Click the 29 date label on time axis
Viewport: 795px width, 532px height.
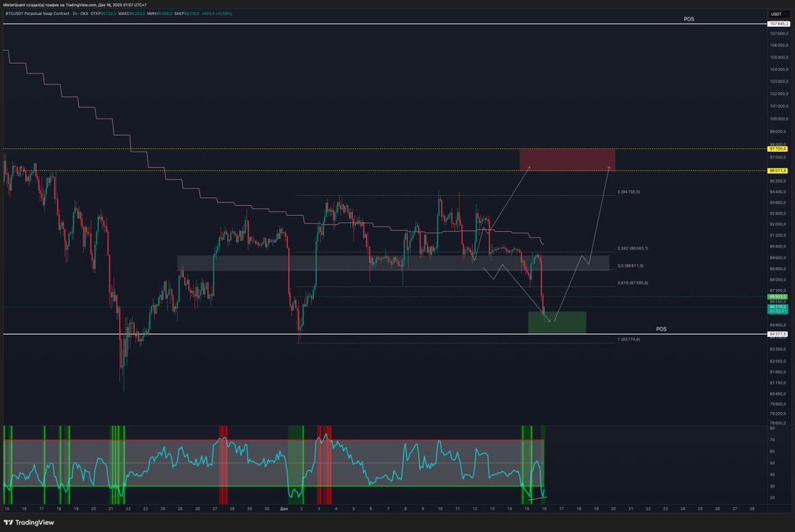(x=249, y=509)
